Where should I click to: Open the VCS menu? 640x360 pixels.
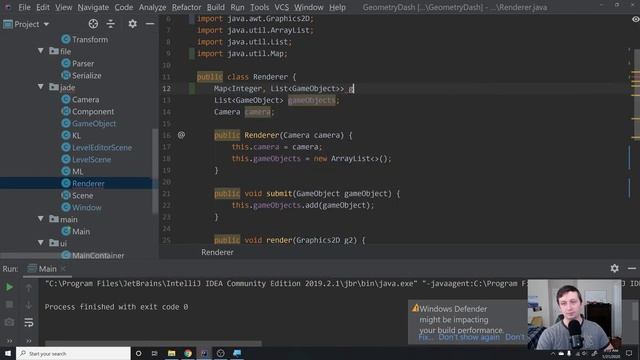coord(281,7)
